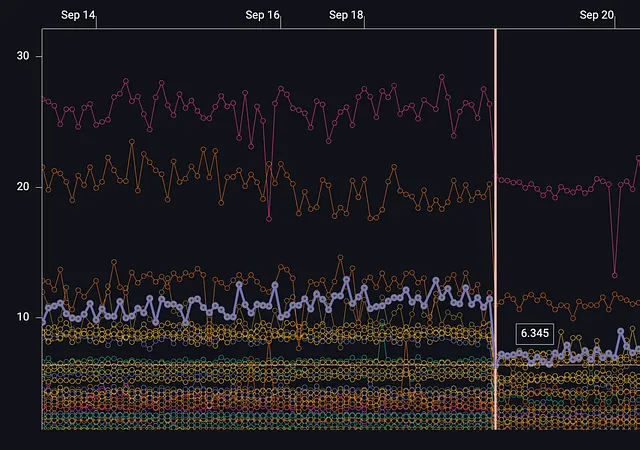Image resolution: width=640 pixels, height=450 pixels.
Task: Select pink series sharp dip at Sep 20
Action: [615, 276]
